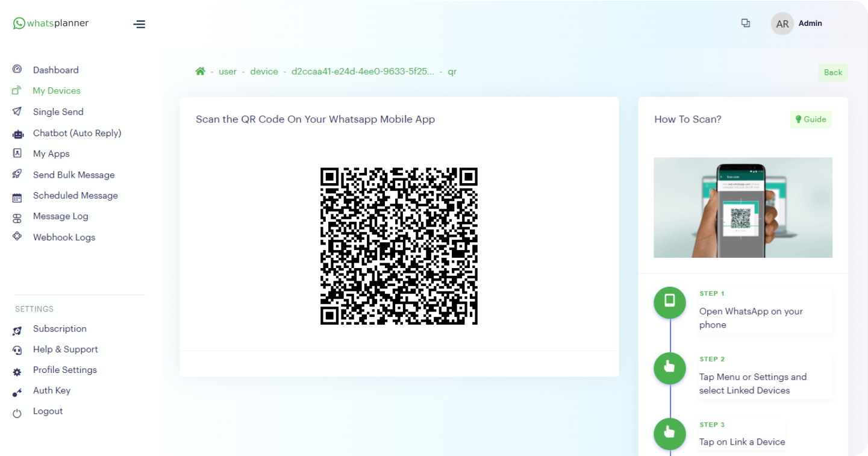Click the Send Bulk Message rocket icon

tap(17, 175)
